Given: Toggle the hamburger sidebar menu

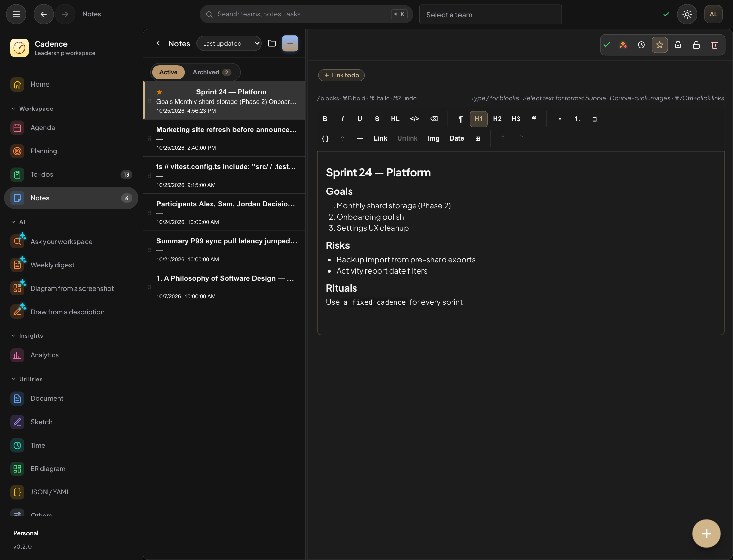Looking at the screenshot, I should click(16, 14).
